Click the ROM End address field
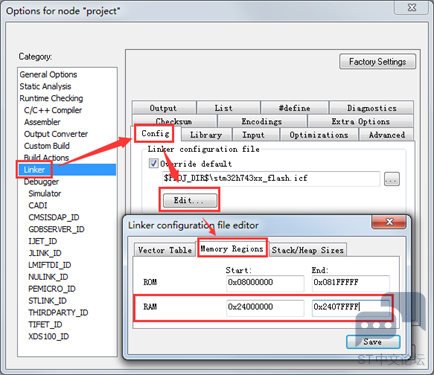 click(351, 283)
